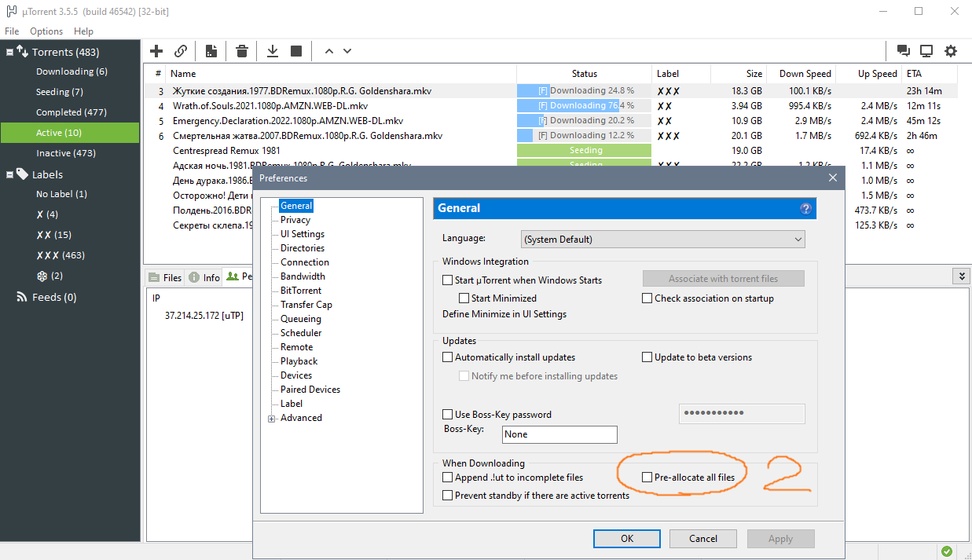972x560 pixels.
Task: Toggle the detail pane chevron button
Action: tap(960, 276)
